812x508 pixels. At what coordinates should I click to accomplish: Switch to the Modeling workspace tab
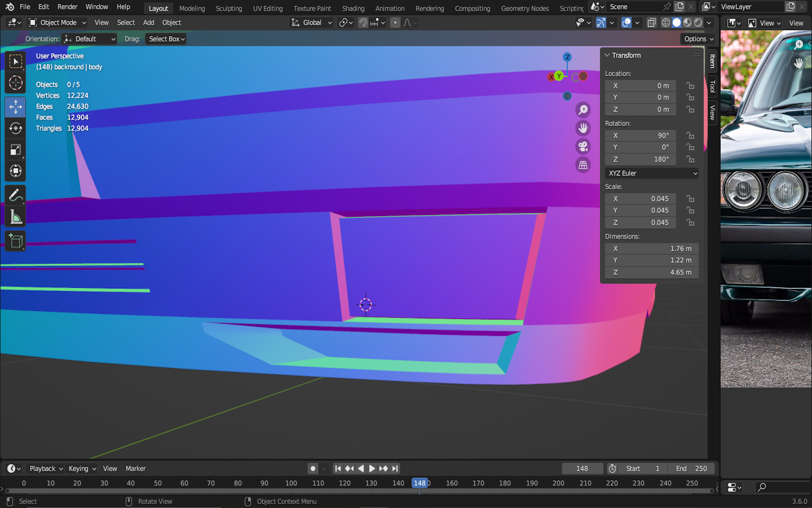(x=192, y=8)
